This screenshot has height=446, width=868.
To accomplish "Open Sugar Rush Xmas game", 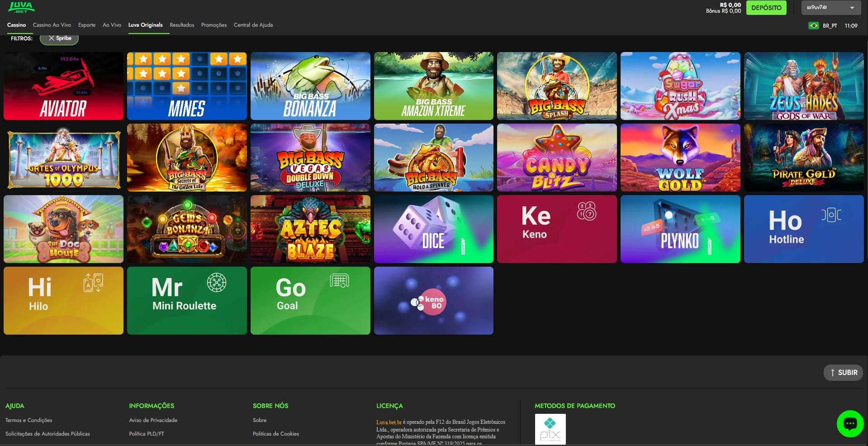I will tap(680, 86).
